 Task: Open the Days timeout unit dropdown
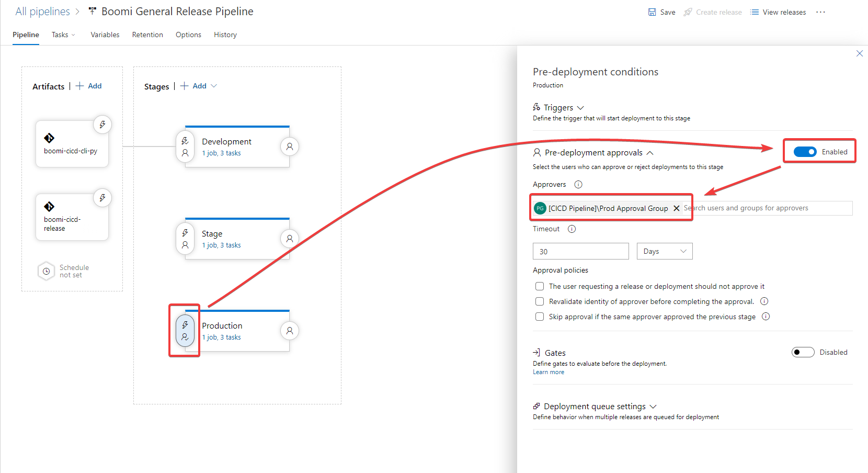point(665,251)
